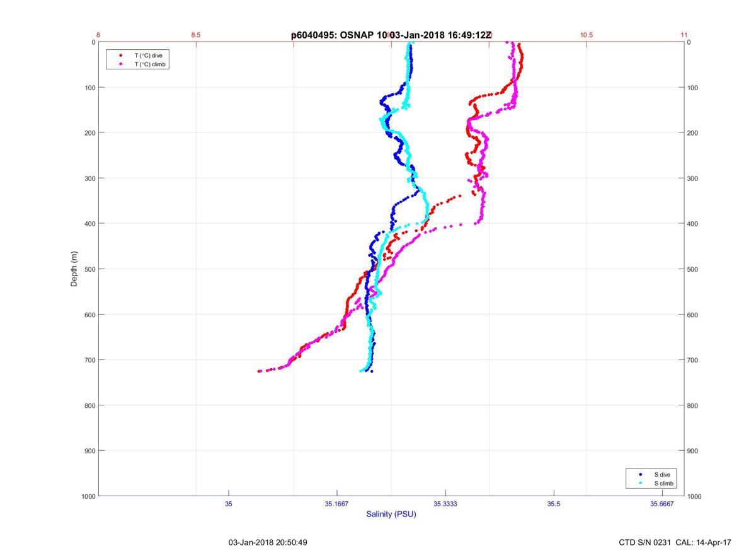This screenshot has width=756, height=558.
Task: Click the dark blue salinity dive curve's deepest point
Action: (x=372, y=371)
